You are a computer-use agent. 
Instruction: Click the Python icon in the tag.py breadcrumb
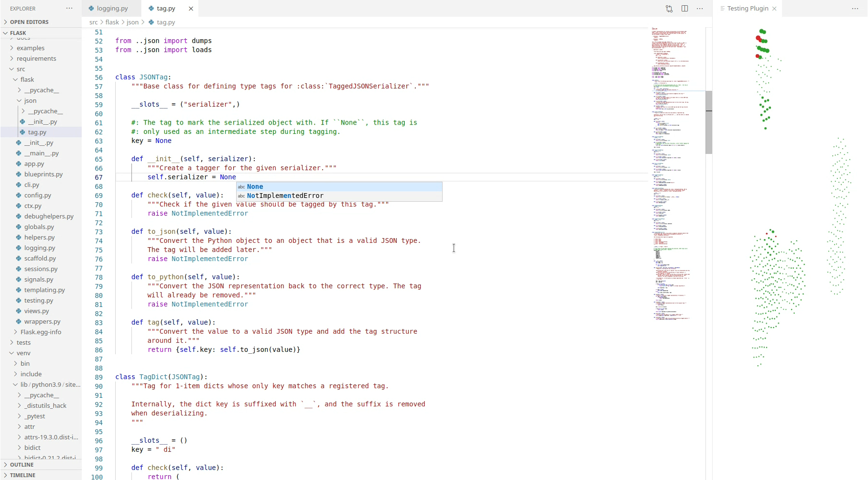coord(152,22)
